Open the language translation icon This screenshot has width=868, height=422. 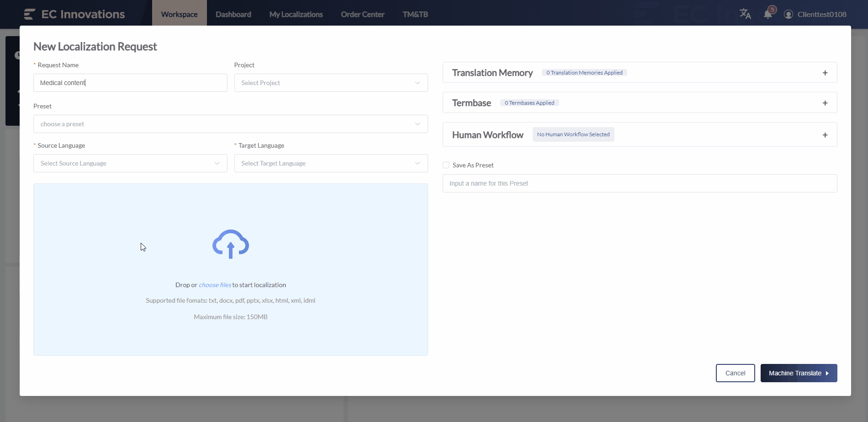click(745, 14)
